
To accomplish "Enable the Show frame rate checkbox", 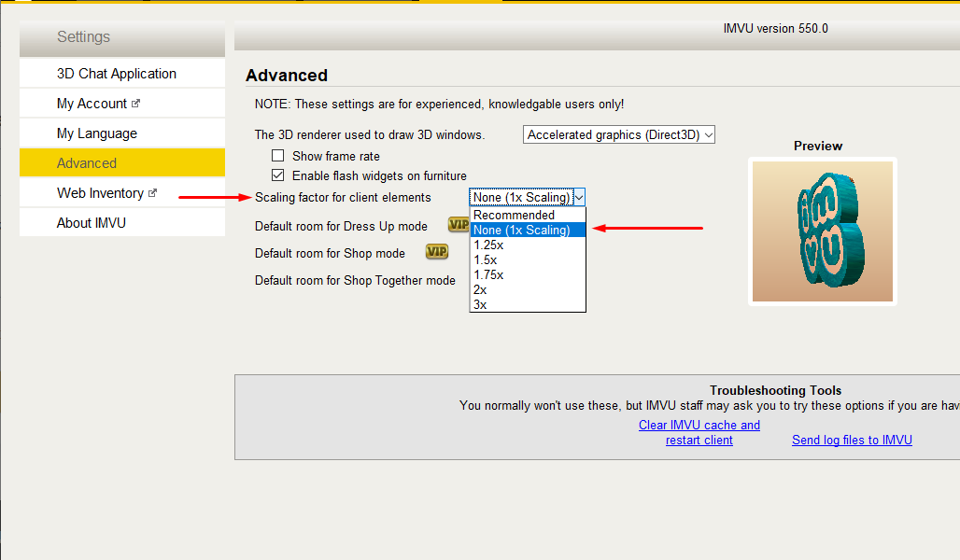I will [278, 156].
